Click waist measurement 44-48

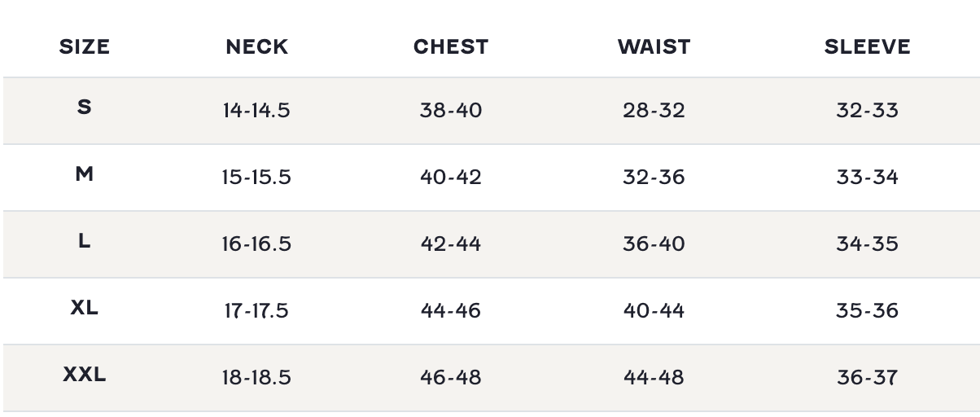pos(654,377)
